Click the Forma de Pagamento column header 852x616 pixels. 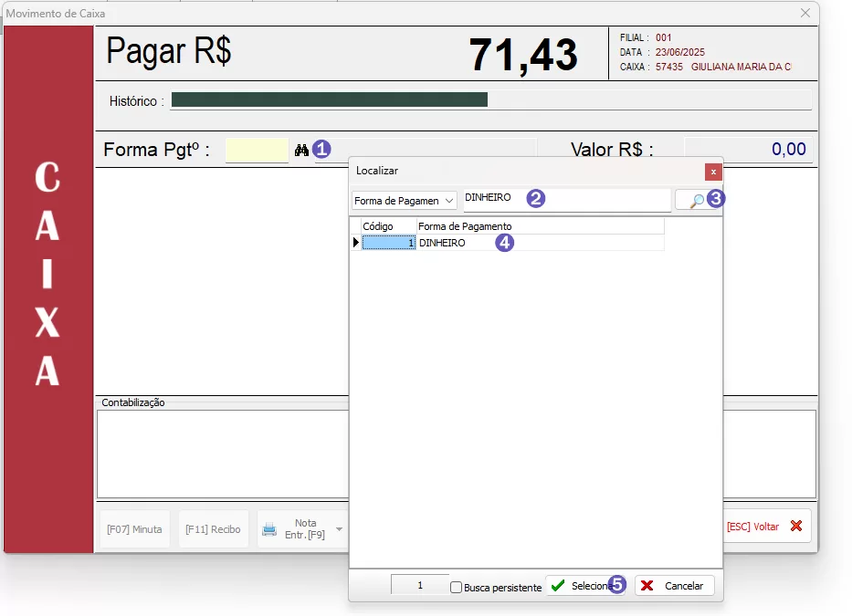point(539,226)
